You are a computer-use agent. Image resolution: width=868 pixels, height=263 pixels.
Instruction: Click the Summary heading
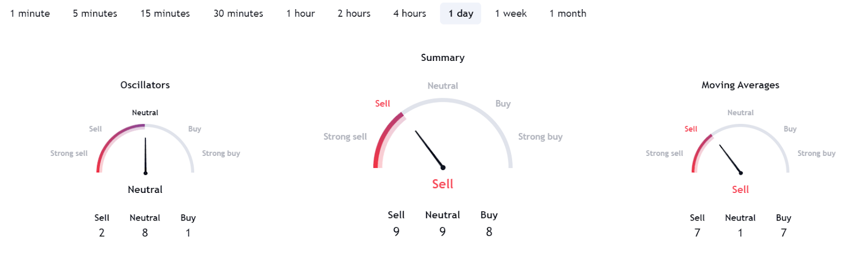coord(443,58)
